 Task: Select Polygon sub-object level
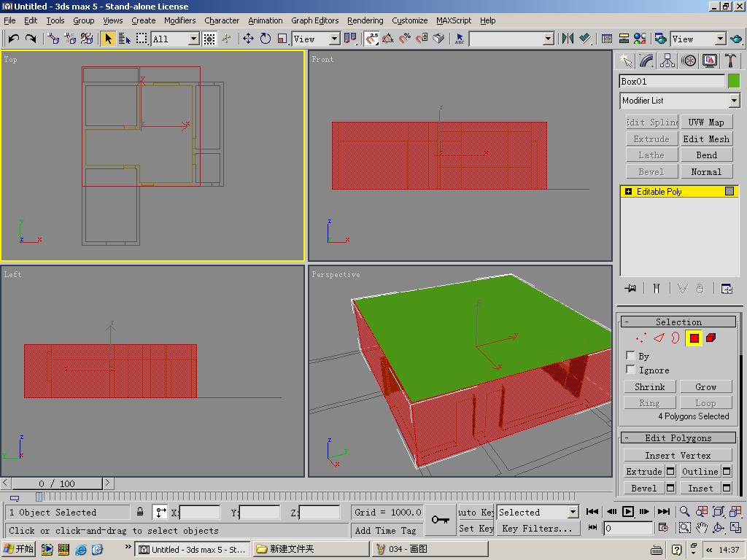(694, 338)
